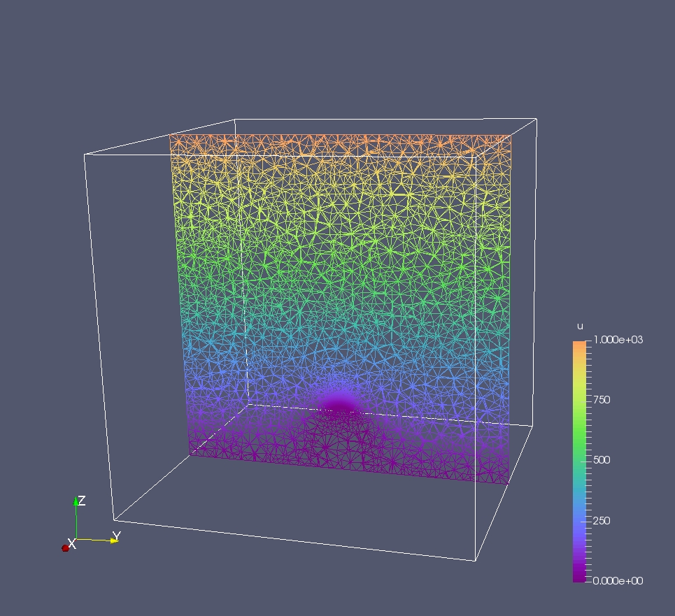
Task: Click the X axis label
Action: (x=72, y=544)
